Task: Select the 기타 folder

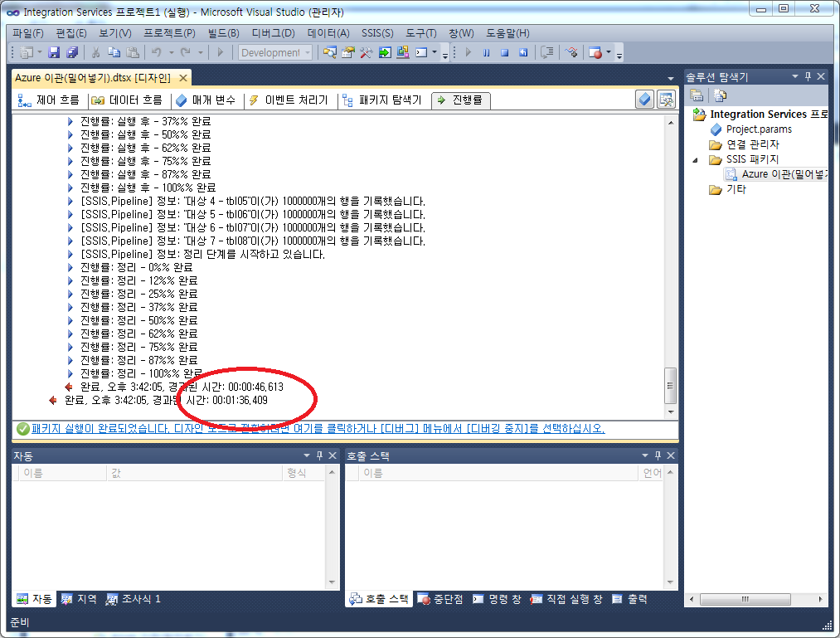Action: [x=736, y=189]
